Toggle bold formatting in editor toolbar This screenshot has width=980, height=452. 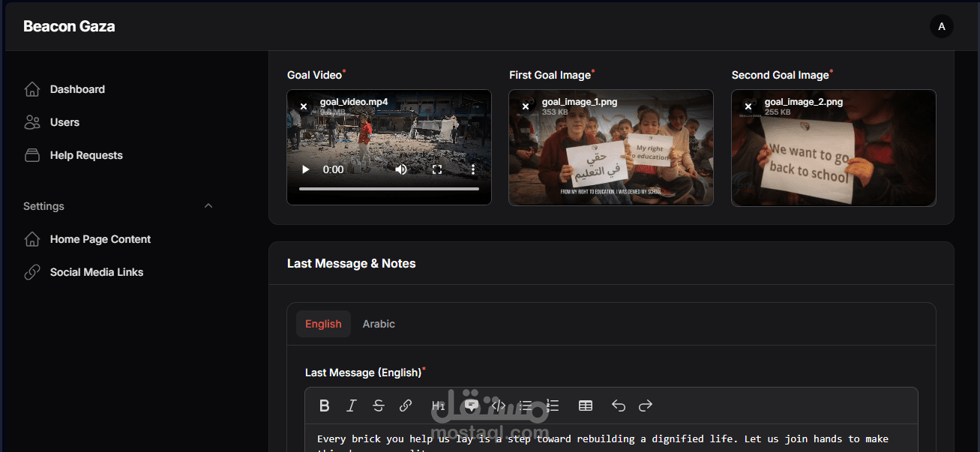click(325, 406)
